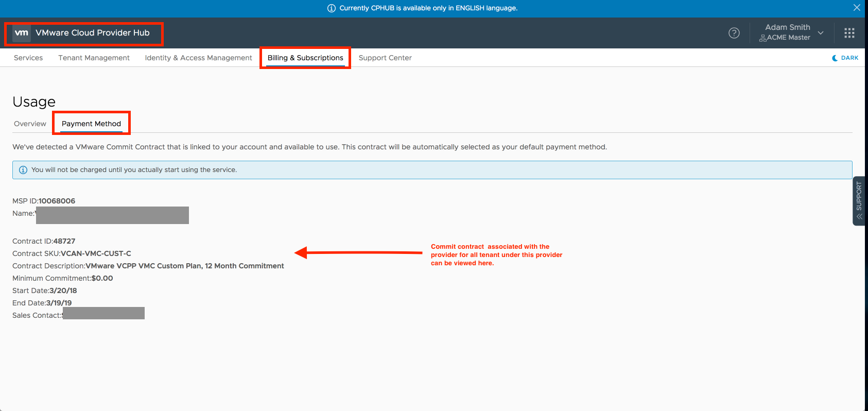The image size is (868, 411).
Task: Click the VMware vm logo icon
Action: pos(22,33)
